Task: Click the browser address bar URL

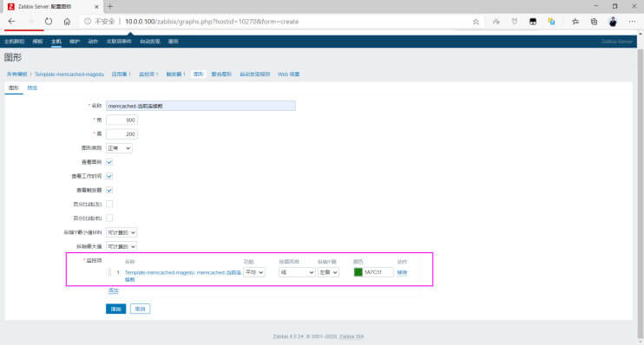Action: 212,22
